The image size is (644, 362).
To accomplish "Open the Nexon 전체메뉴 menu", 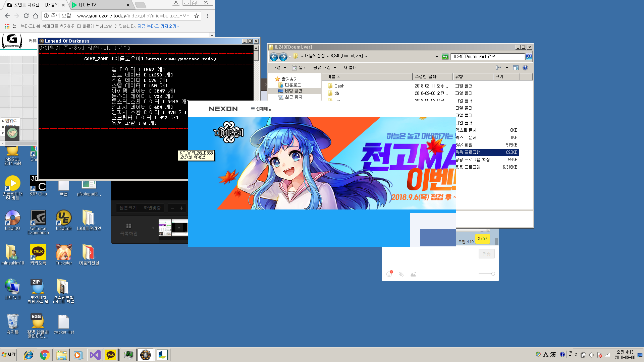I will pos(261,109).
